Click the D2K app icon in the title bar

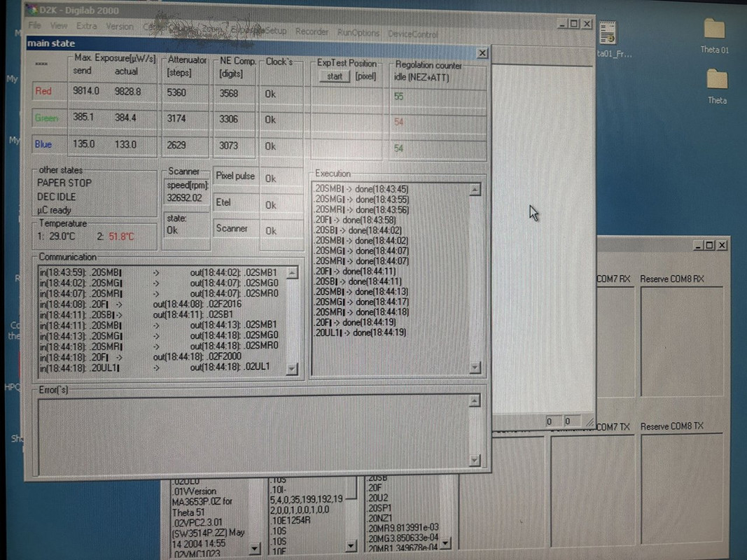32,10
